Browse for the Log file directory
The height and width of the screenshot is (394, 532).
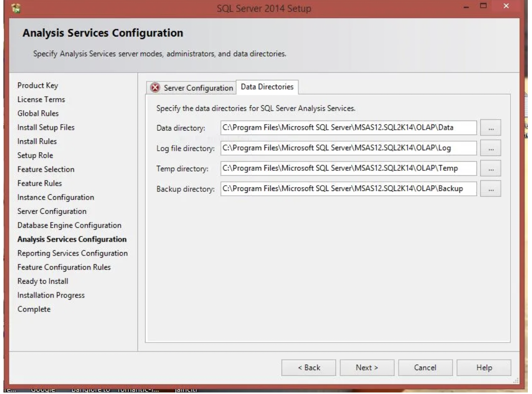click(x=491, y=148)
